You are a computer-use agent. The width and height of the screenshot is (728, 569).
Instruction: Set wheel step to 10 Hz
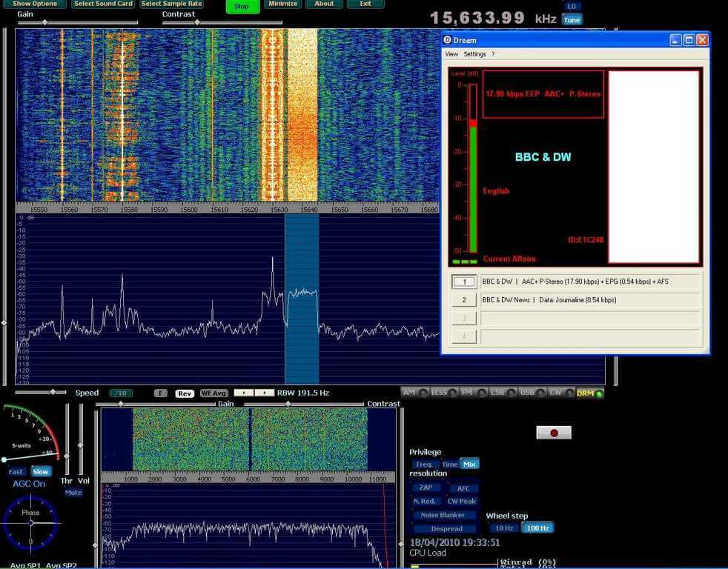(504, 528)
